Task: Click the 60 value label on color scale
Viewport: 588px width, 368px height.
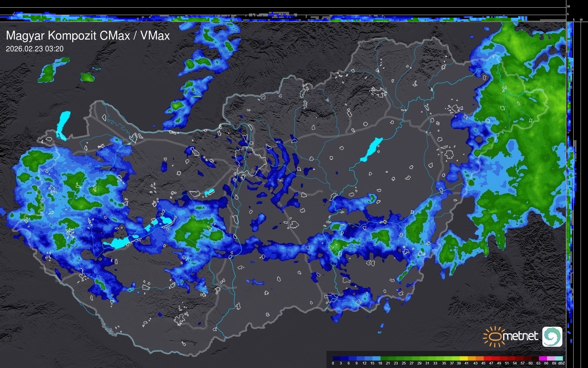Action: pos(530,363)
